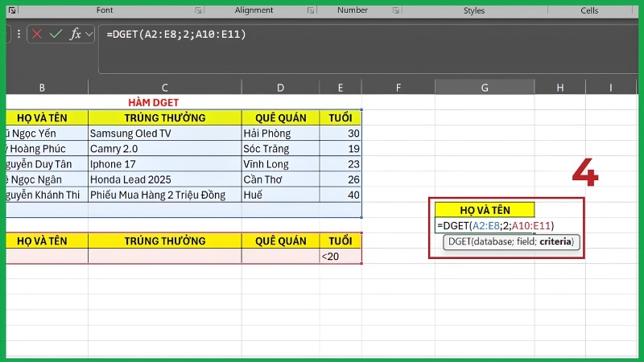Click 'Hải Phòng' cell

tap(280, 134)
